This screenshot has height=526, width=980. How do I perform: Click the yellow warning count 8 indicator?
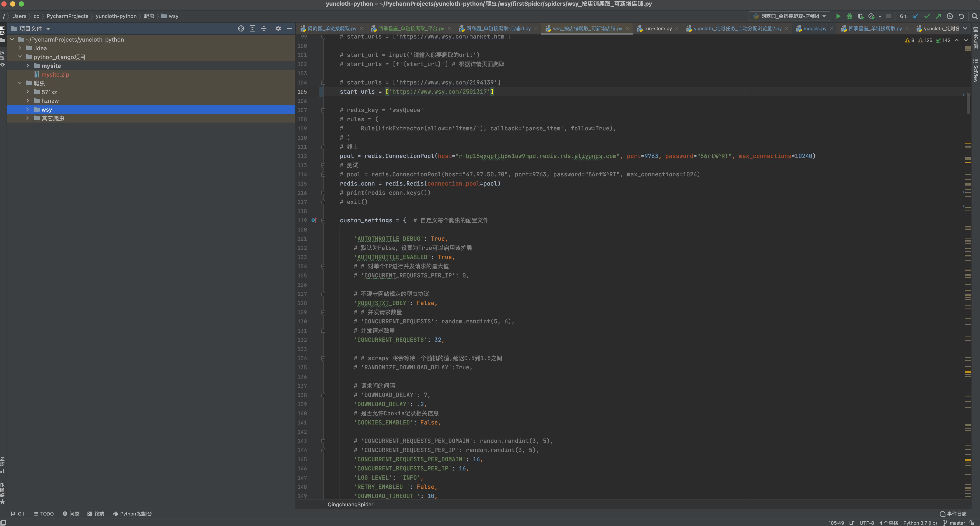(x=910, y=40)
